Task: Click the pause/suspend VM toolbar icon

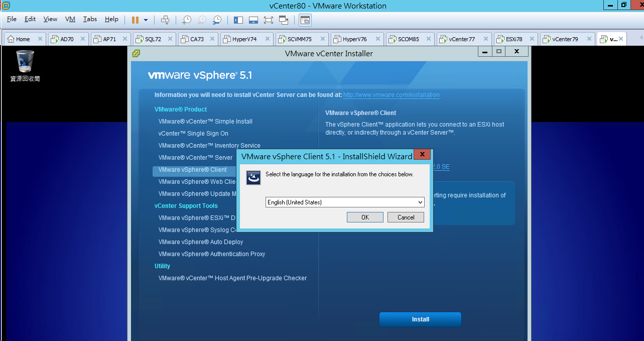Action: (135, 20)
